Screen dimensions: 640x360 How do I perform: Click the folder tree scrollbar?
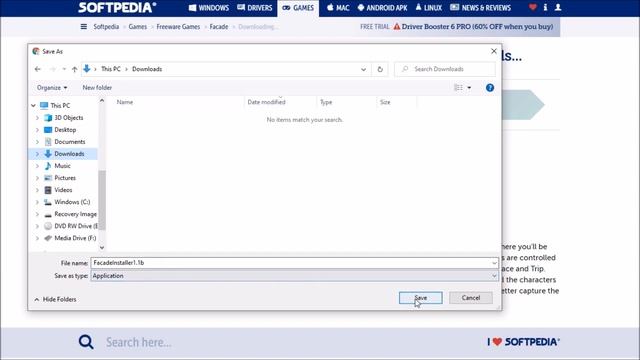102,199
